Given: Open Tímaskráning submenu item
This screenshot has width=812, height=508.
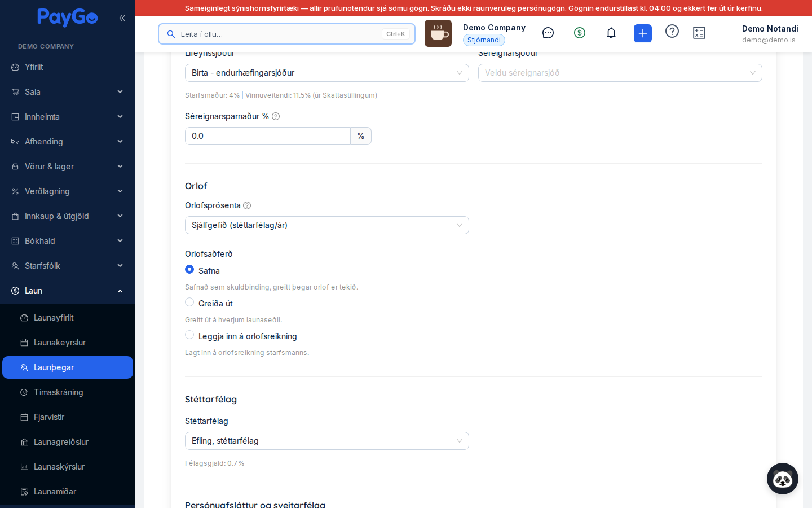Looking at the screenshot, I should [68, 392].
